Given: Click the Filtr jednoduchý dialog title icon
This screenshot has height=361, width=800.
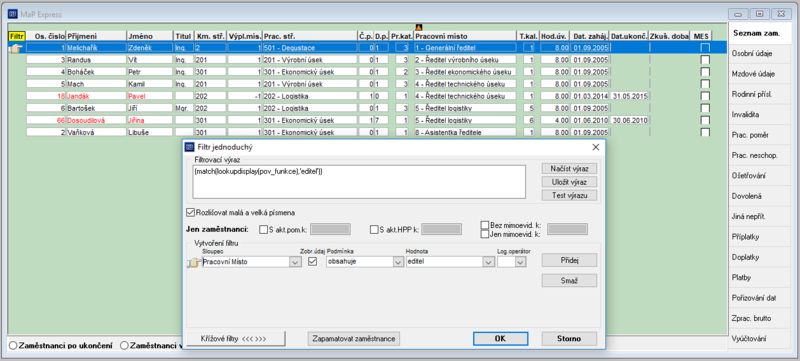Looking at the screenshot, I should tap(190, 147).
